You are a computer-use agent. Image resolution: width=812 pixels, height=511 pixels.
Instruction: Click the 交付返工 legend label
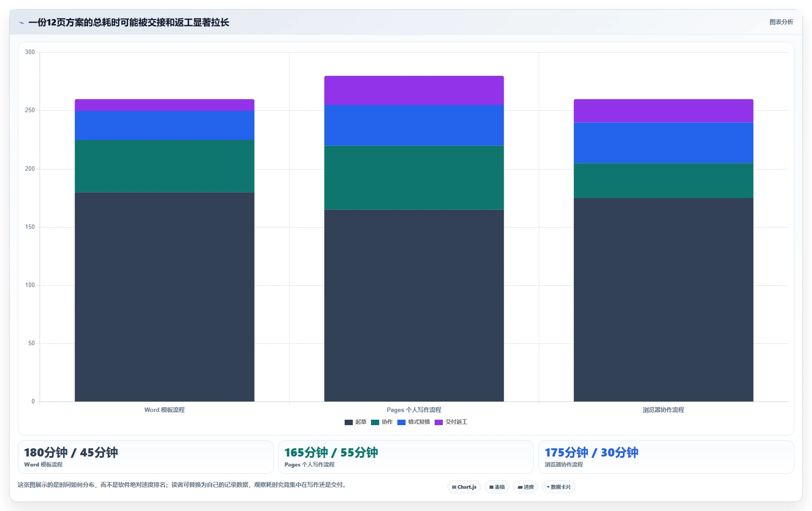456,422
